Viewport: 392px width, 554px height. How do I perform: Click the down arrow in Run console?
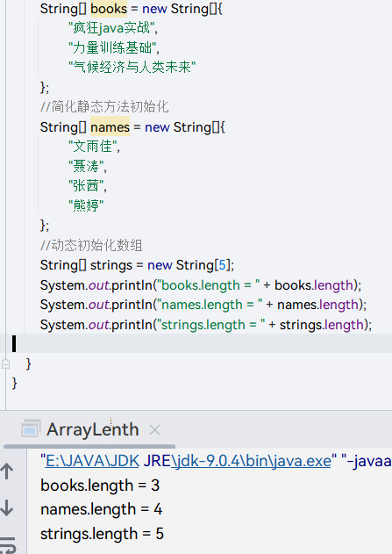click(7, 507)
